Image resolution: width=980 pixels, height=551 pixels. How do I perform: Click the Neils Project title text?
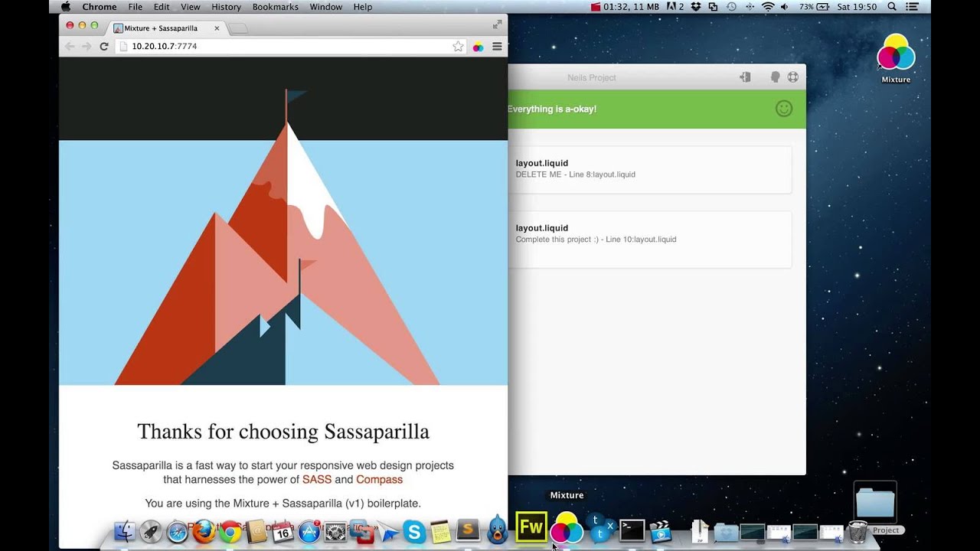(591, 77)
